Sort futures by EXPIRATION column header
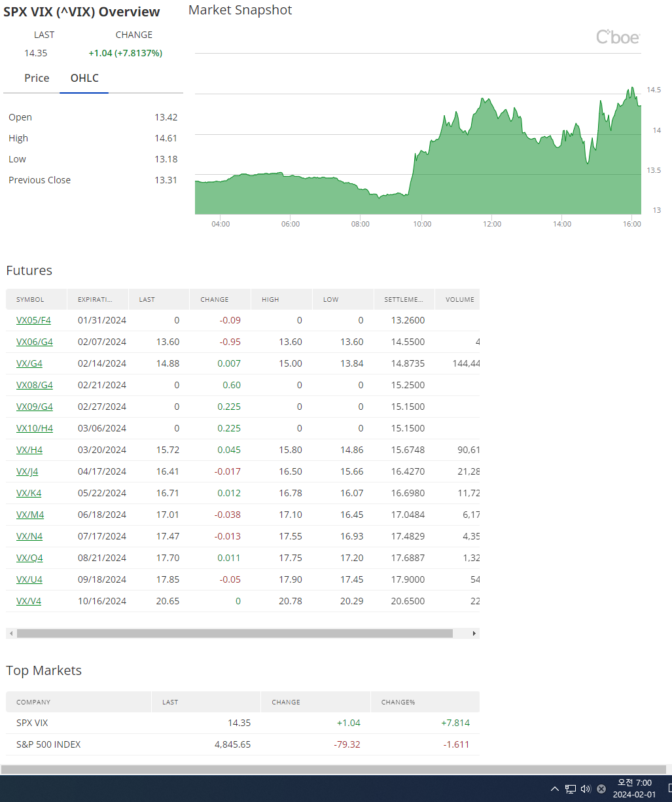The image size is (672, 802). [98, 299]
